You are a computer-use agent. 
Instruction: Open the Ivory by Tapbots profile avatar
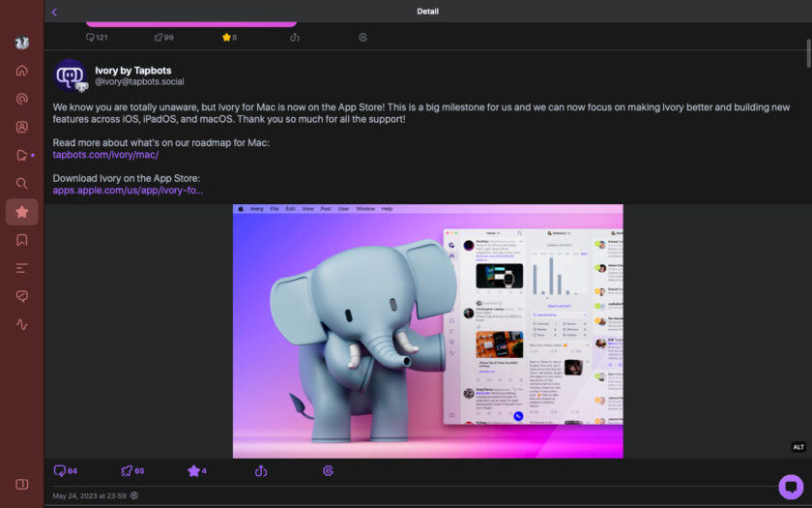(x=71, y=75)
